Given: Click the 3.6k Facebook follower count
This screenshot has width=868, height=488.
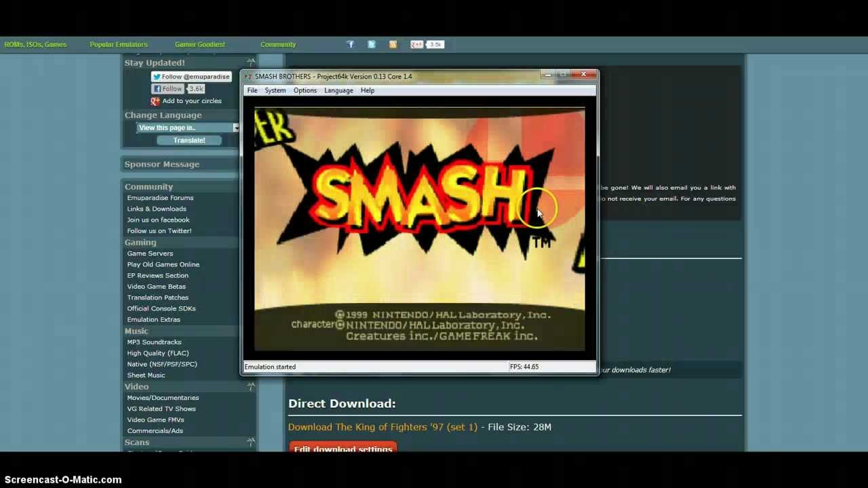Looking at the screenshot, I should 196,89.
